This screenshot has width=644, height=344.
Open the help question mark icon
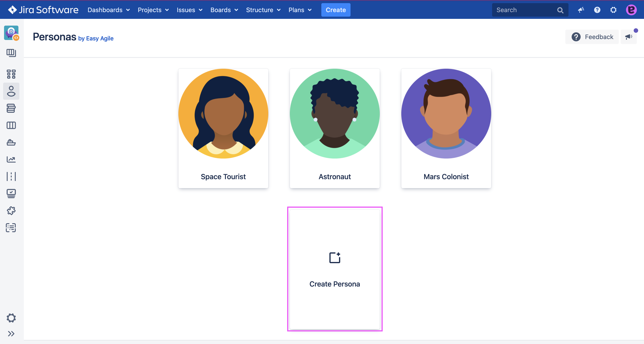[597, 10]
